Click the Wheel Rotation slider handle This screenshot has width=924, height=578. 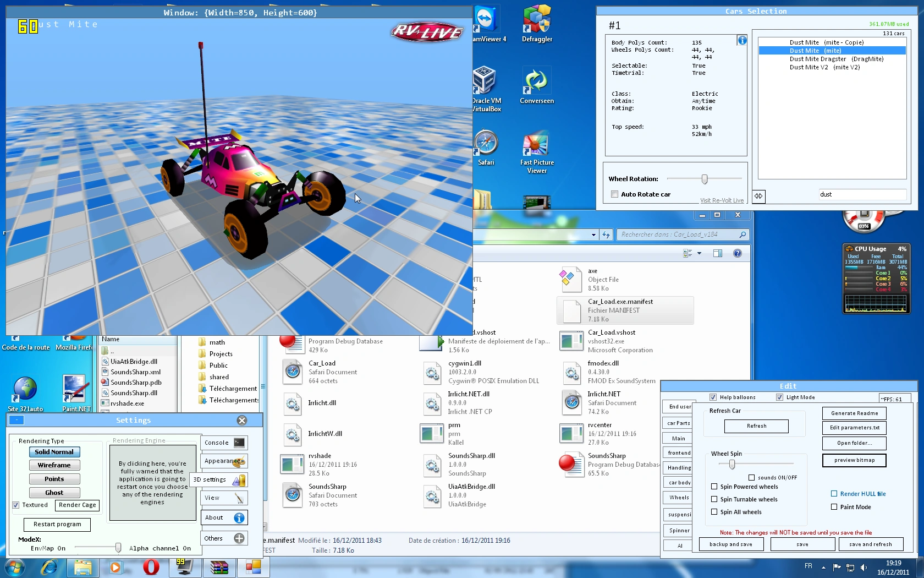tap(705, 179)
